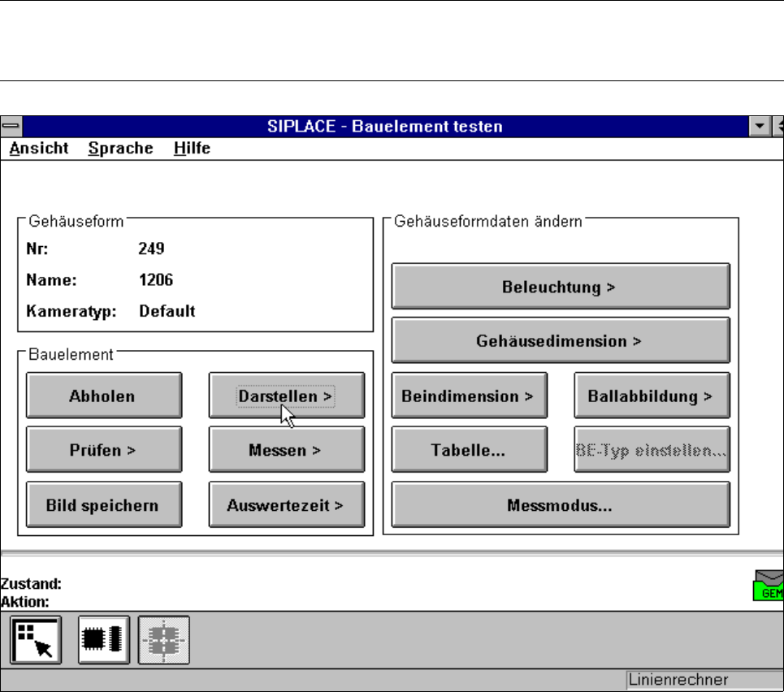
Task: Open the Sprache menu
Action: (x=120, y=148)
